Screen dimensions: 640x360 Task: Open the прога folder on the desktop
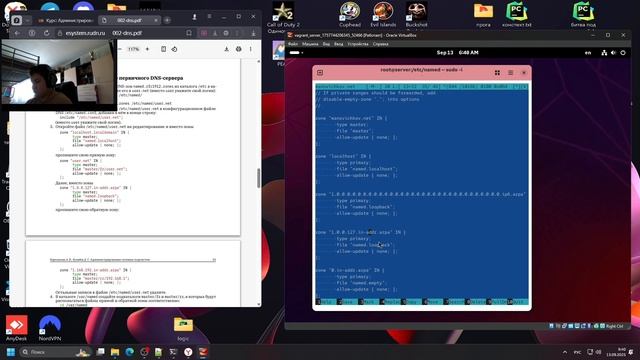(x=483, y=15)
